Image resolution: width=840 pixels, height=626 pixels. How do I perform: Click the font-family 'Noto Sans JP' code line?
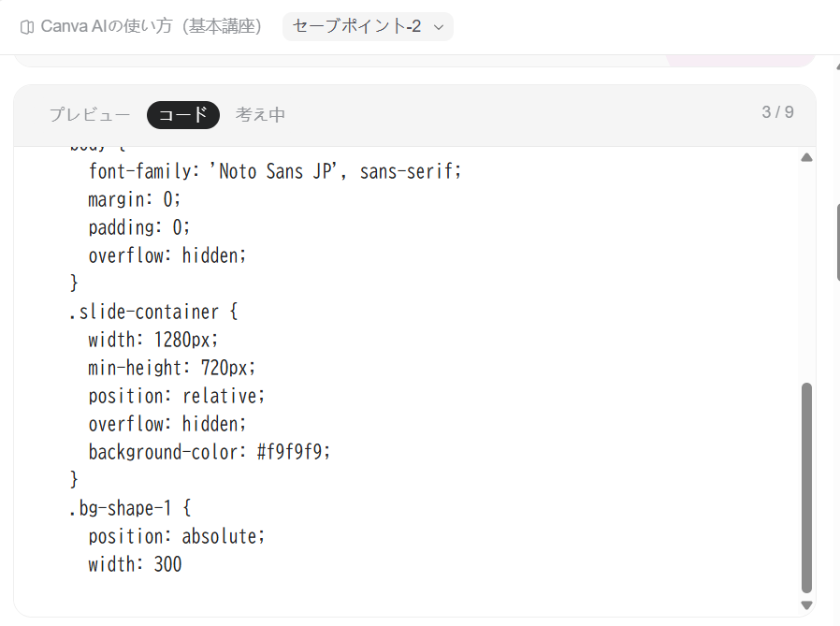pos(275,171)
